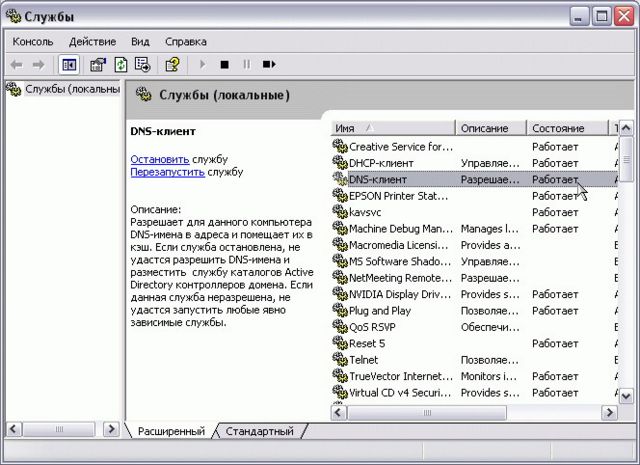Click the services list horizontal scrollbar thumb
The width and height of the screenshot is (640, 465).
point(427,412)
